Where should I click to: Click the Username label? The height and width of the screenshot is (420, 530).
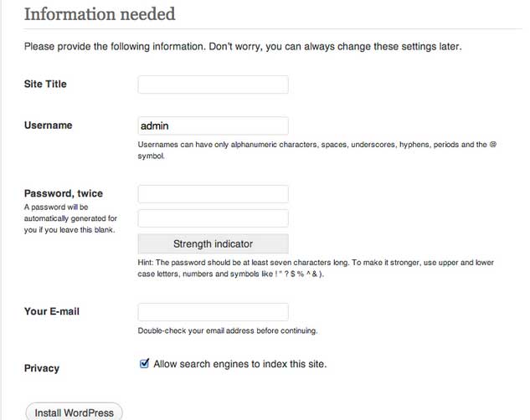(49, 125)
